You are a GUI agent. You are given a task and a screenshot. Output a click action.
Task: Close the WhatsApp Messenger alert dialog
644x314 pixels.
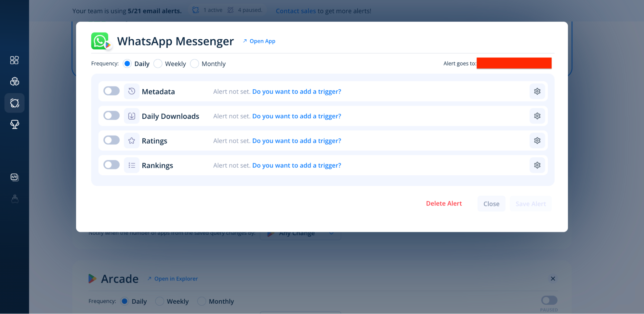[491, 204]
